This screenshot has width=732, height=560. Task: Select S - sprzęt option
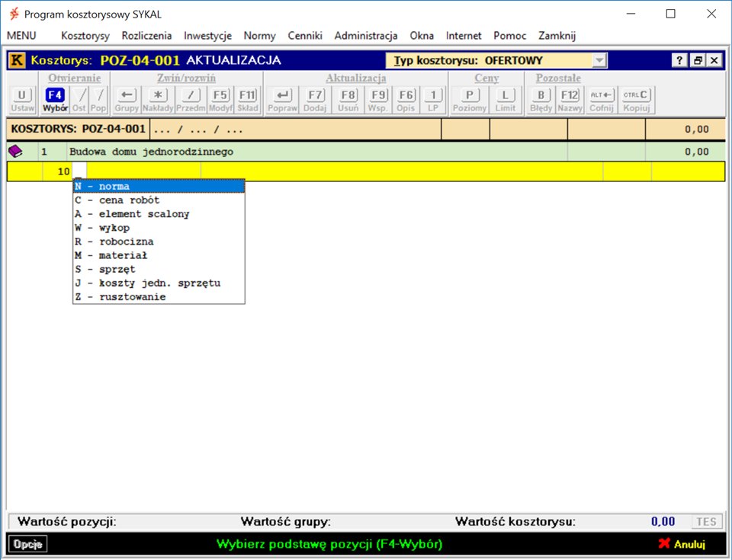(159, 269)
